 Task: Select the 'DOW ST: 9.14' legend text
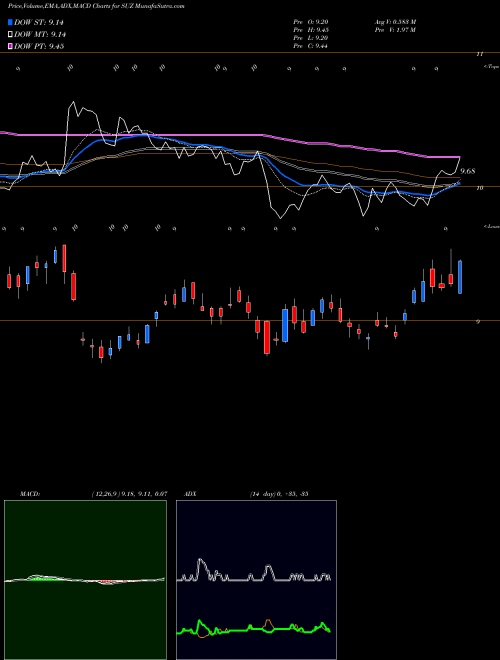pyautogui.click(x=39, y=23)
